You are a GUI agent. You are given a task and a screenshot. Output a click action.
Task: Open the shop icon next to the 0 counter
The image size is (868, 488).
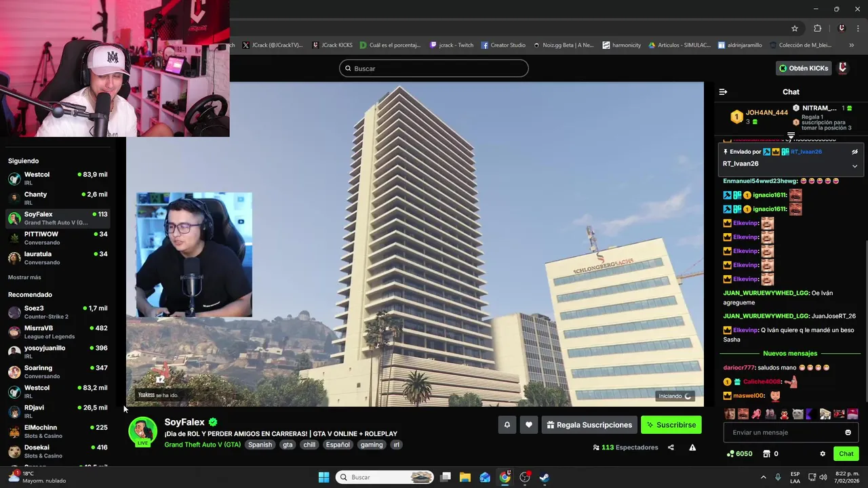click(x=767, y=454)
